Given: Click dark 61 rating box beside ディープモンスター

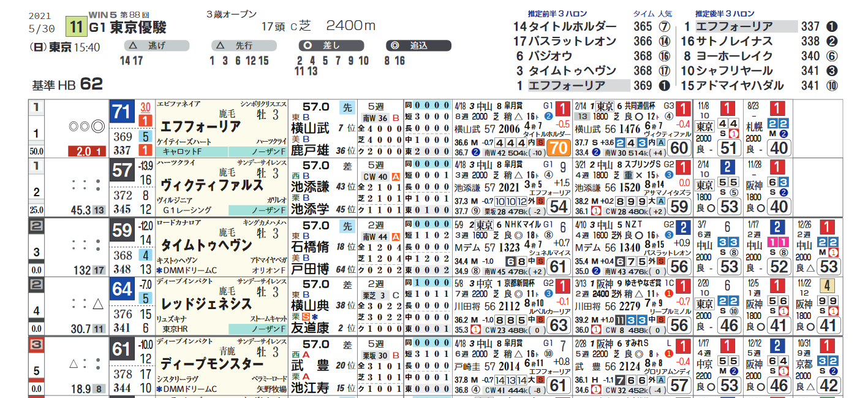Looking at the screenshot, I should [x=122, y=349].
